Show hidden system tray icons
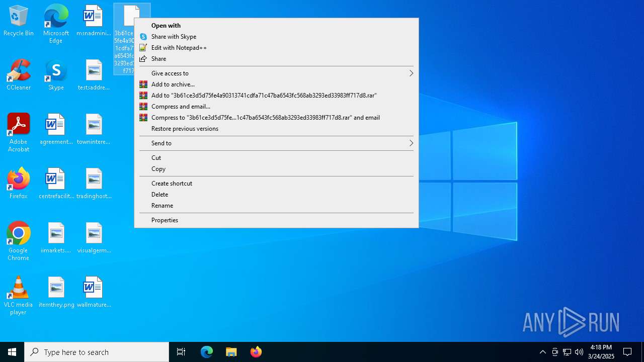This screenshot has width=644, height=362. (x=542, y=352)
